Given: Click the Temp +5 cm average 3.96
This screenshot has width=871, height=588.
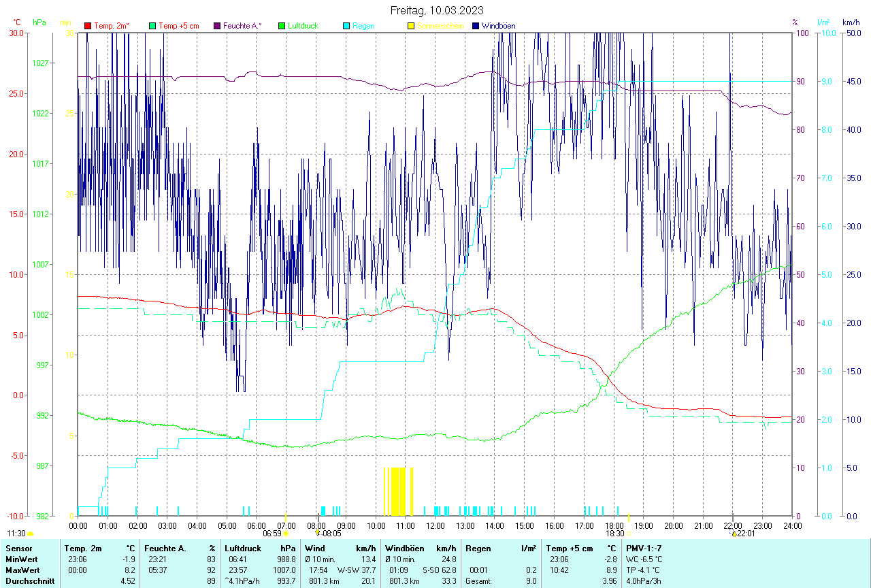Looking at the screenshot, I should pyautogui.click(x=609, y=581).
